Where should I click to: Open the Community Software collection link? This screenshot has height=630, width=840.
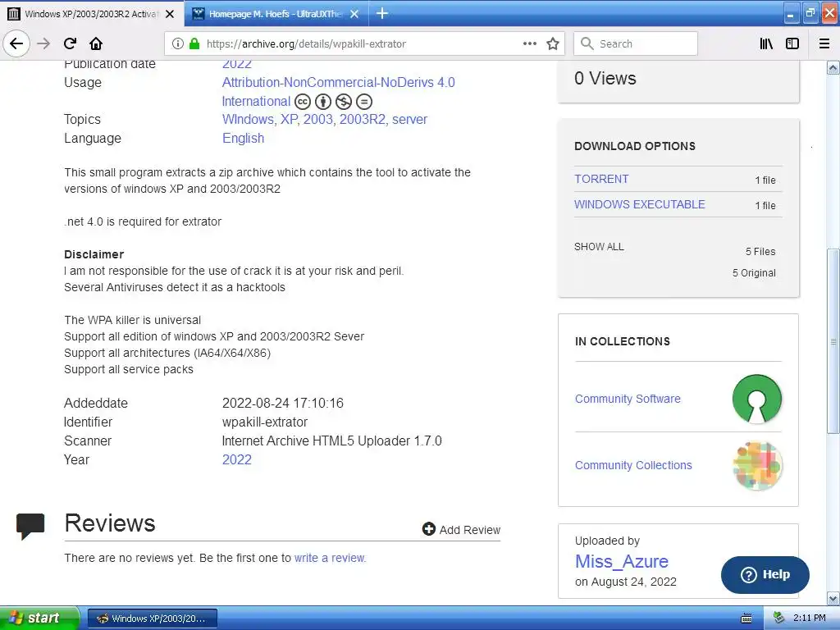pyautogui.click(x=628, y=399)
